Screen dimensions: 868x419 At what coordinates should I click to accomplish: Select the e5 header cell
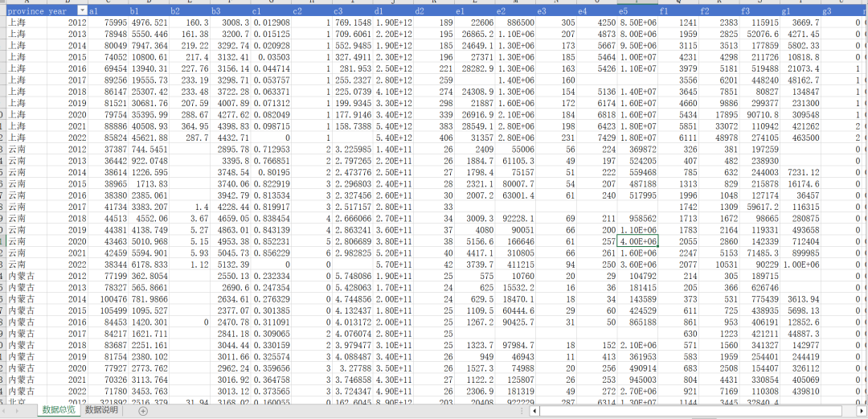point(637,11)
